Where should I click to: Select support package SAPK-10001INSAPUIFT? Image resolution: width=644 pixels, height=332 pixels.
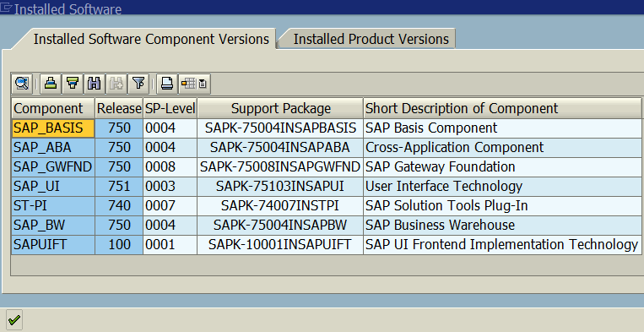[x=280, y=244]
